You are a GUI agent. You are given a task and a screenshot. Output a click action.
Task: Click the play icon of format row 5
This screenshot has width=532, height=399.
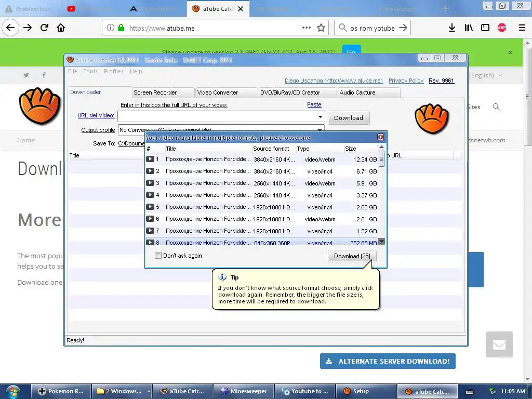[x=150, y=207]
